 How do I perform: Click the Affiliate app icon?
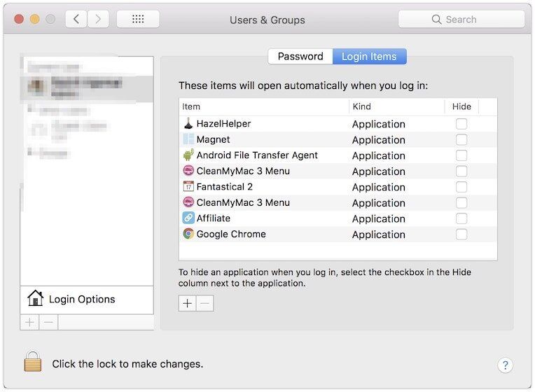[188, 218]
